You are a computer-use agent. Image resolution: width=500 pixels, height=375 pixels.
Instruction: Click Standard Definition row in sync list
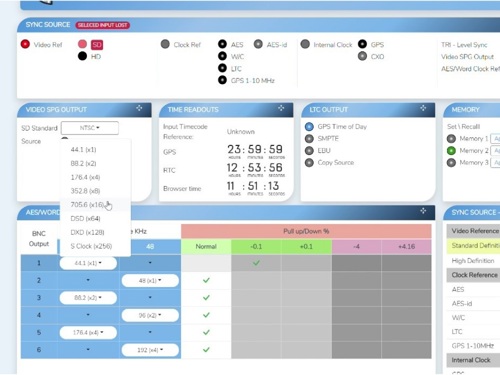(x=473, y=246)
